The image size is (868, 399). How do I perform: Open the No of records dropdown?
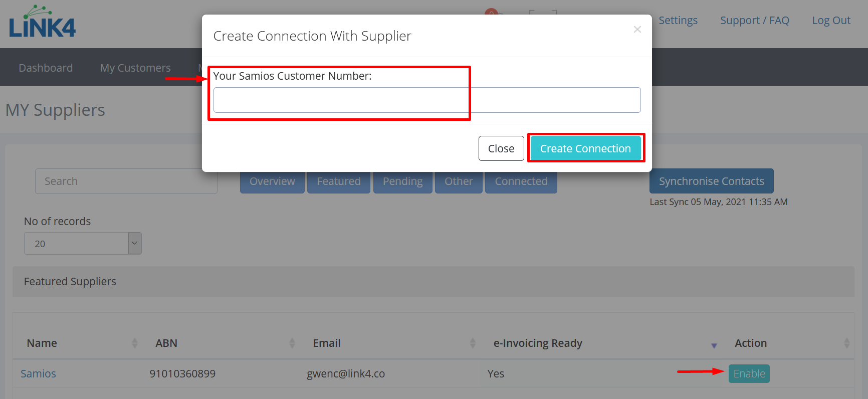click(83, 243)
